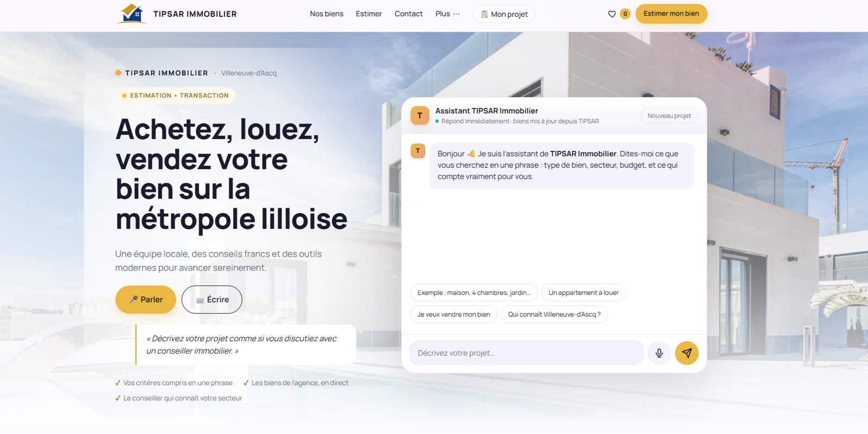Click 'Les biens de l'agence, en direct' text
868x434 pixels.
(x=300, y=383)
